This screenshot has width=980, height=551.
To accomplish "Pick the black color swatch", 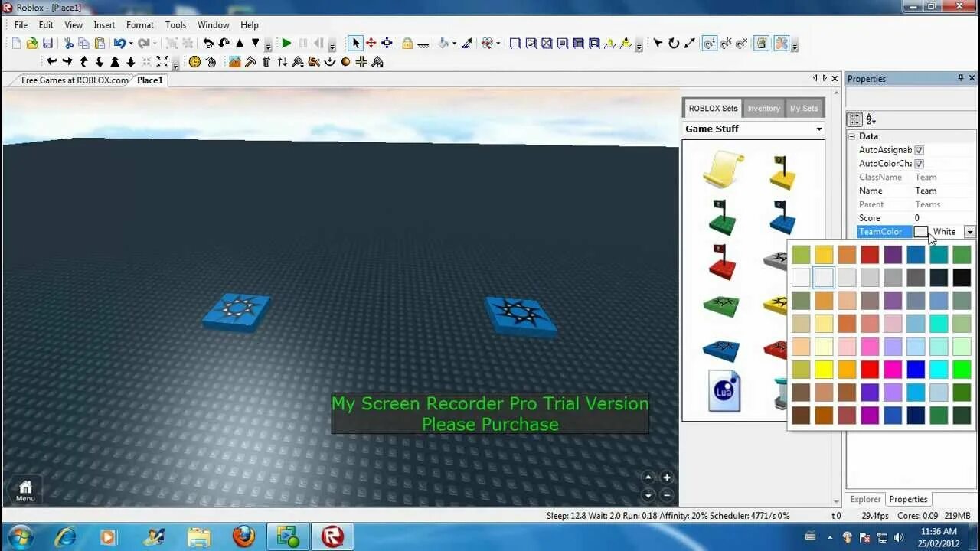I will coord(962,278).
